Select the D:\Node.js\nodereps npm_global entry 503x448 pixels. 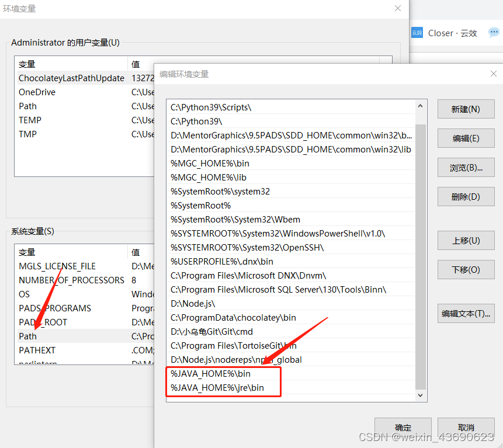(x=291, y=359)
